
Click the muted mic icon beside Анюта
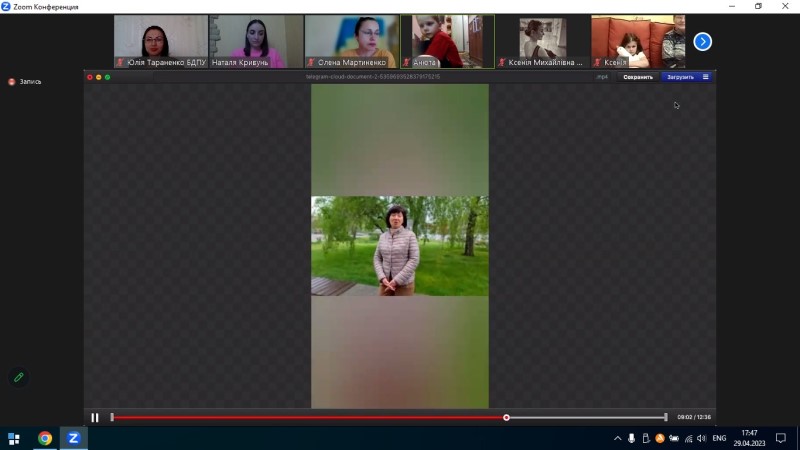coord(406,62)
